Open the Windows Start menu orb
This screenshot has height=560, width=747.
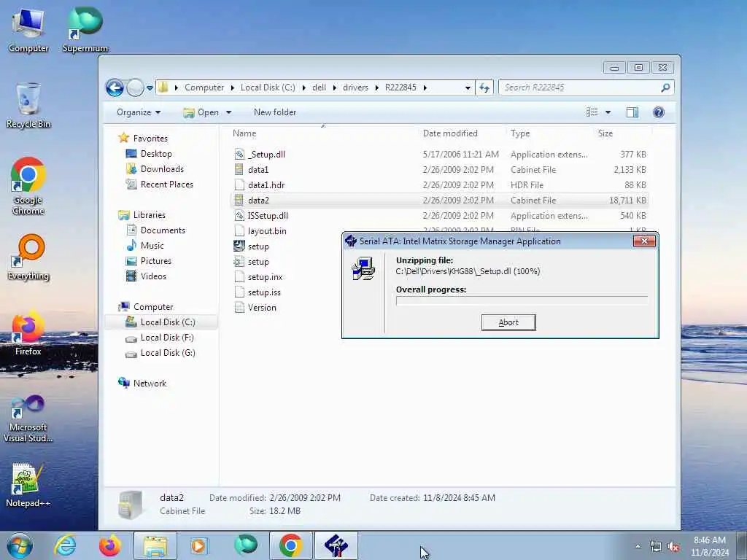pos(20,545)
